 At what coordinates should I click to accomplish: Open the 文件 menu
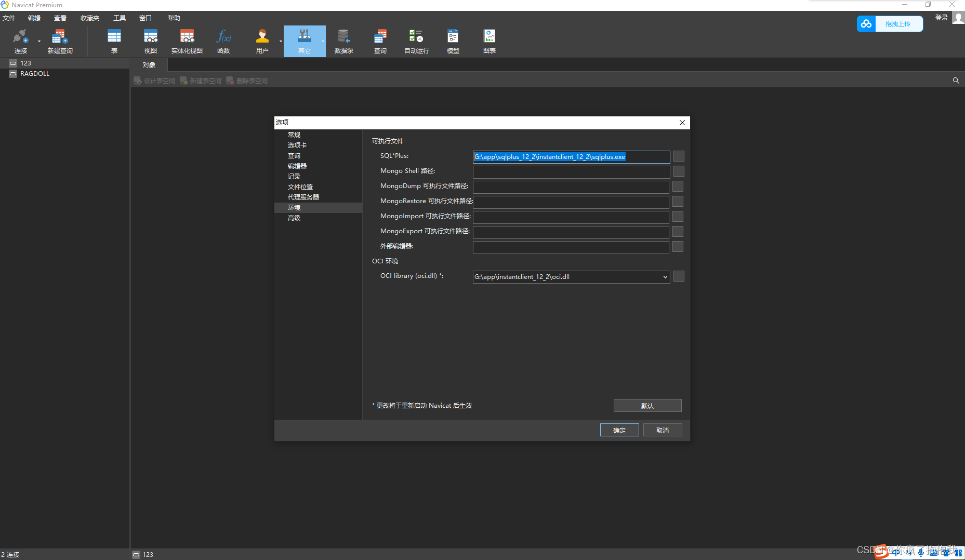click(9, 18)
